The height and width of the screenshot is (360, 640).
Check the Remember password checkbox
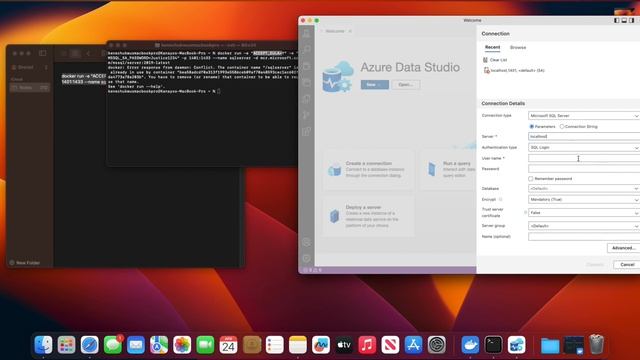[531, 179]
